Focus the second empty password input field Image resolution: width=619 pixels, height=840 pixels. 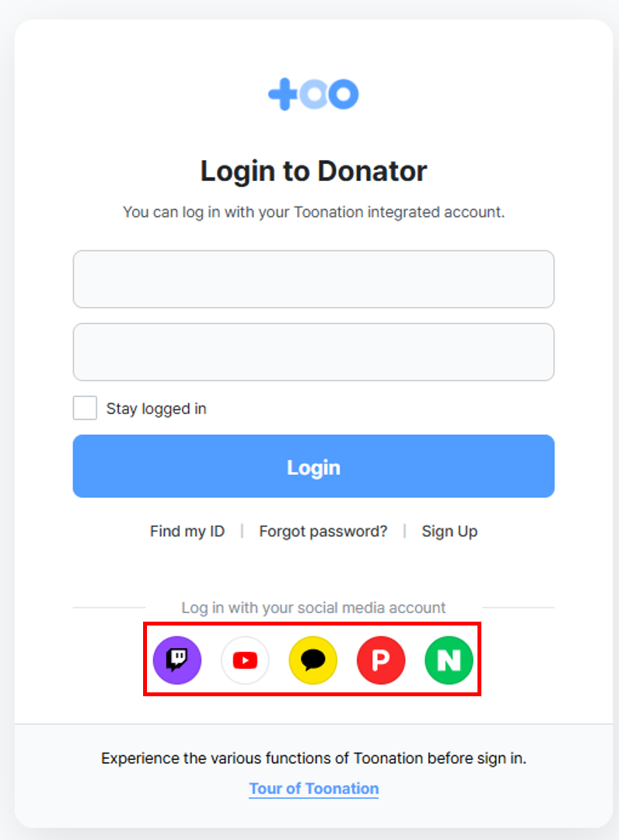click(313, 352)
